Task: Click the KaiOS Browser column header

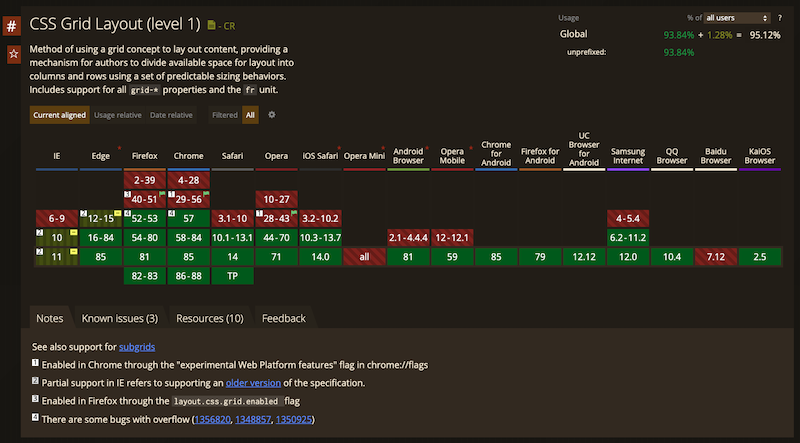Action: [760, 156]
